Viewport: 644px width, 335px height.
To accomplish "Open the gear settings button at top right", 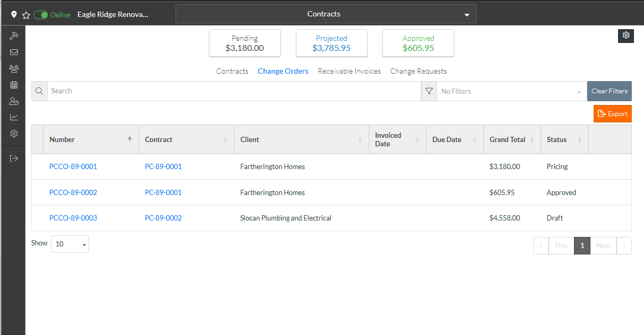I will tap(626, 36).
